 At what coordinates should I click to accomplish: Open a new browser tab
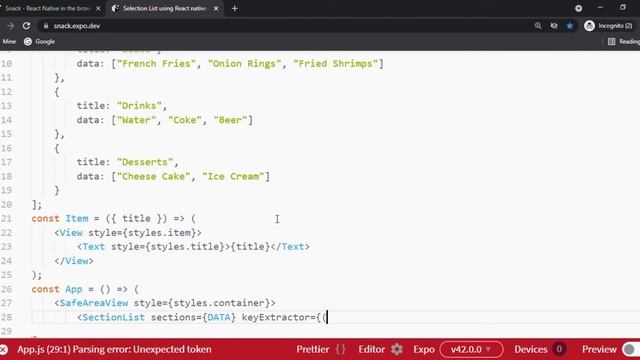235,9
